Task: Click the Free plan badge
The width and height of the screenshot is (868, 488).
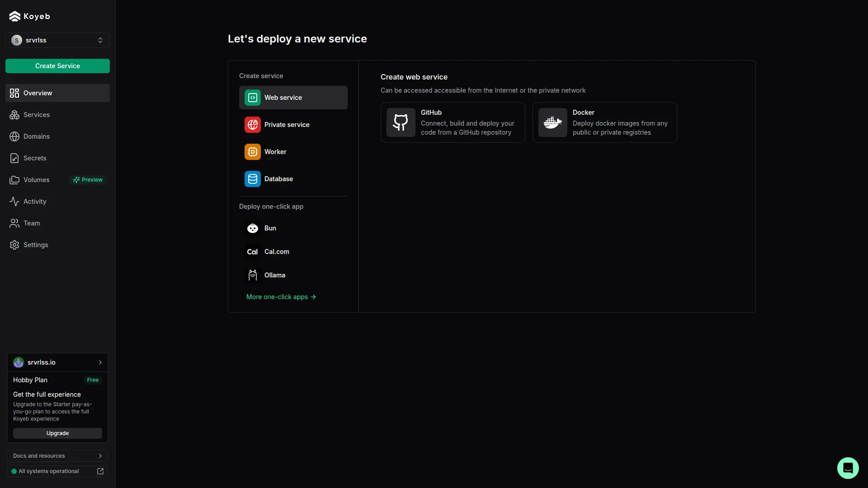Action: tap(93, 380)
